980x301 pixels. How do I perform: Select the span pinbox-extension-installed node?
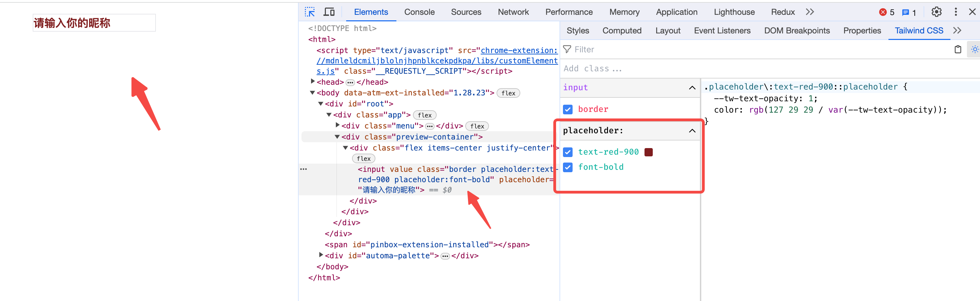427,245
